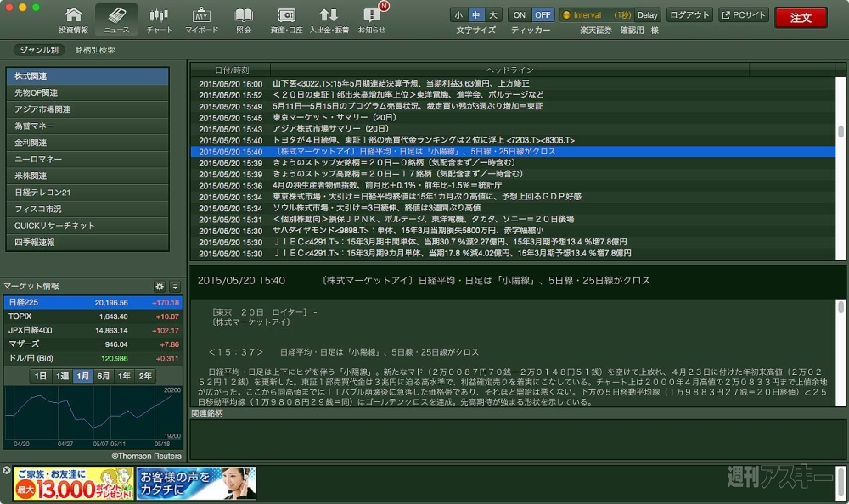Turn the ticker OFF
This screenshot has width=849, height=504.
pyautogui.click(x=542, y=15)
